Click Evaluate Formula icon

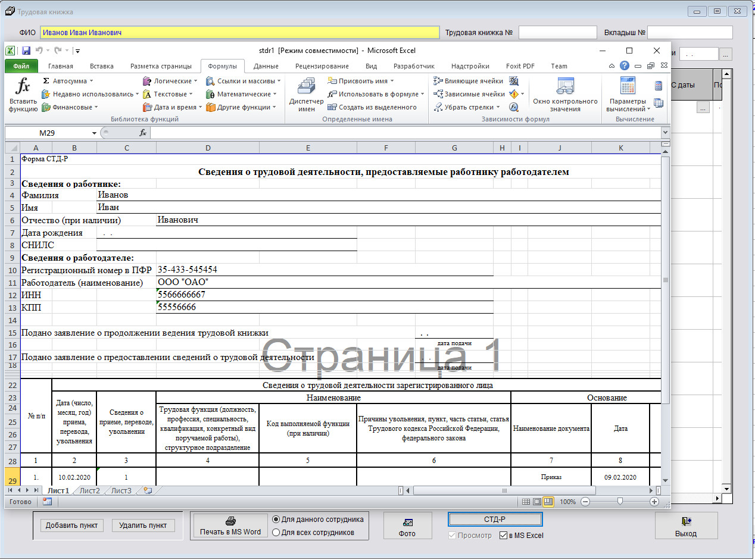(514, 107)
